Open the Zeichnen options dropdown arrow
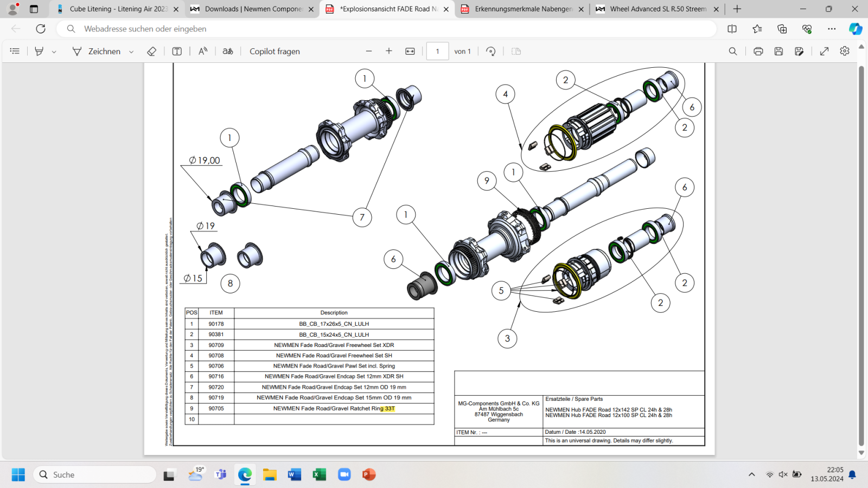868x488 pixels. tap(131, 52)
